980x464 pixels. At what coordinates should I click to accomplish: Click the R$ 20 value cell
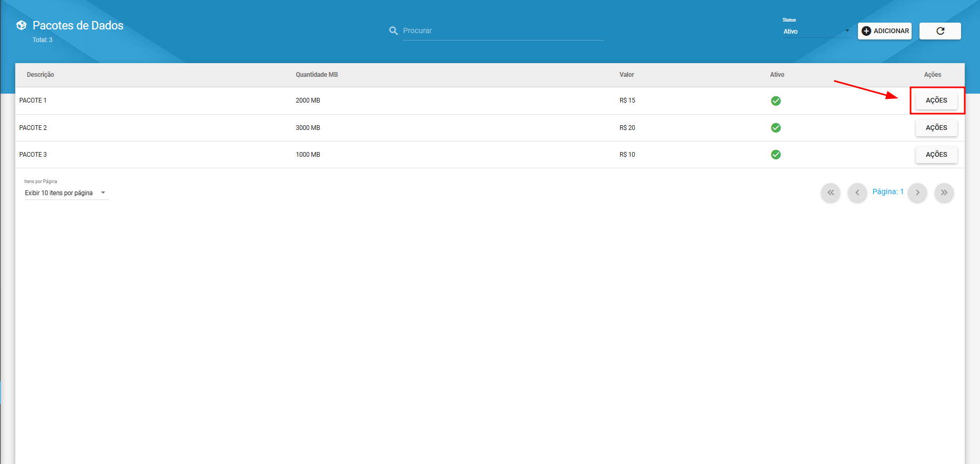[x=627, y=128]
